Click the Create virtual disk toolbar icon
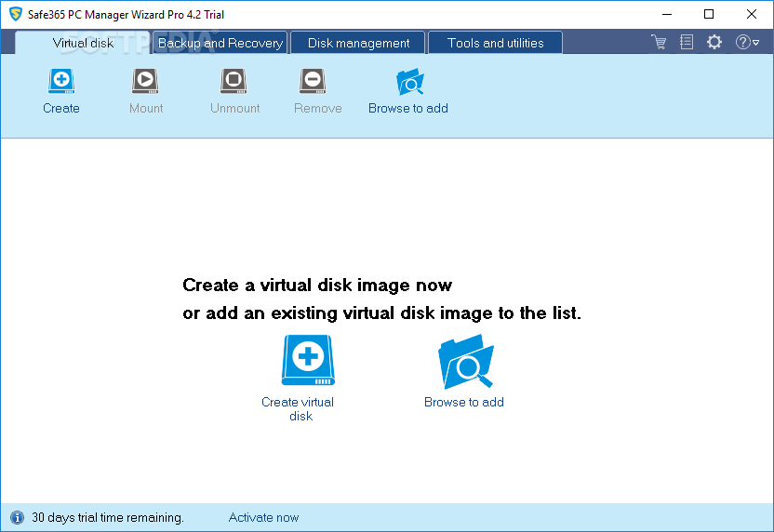 coord(61,81)
